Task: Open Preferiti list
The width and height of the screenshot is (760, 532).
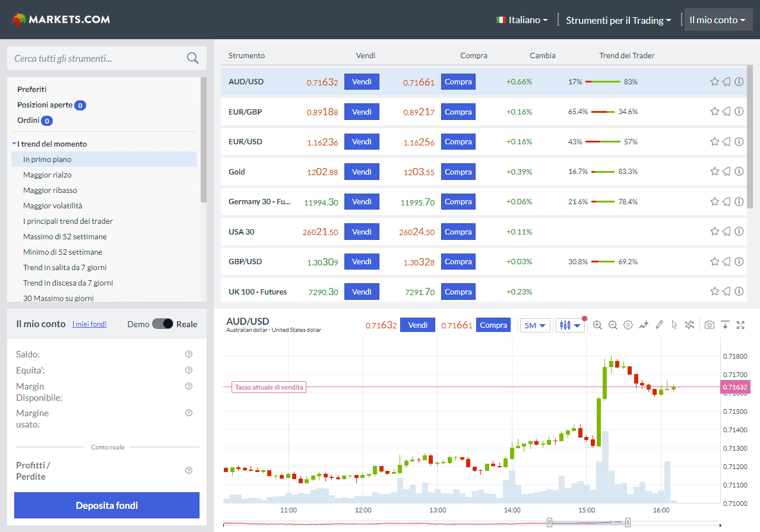Action: pos(32,89)
